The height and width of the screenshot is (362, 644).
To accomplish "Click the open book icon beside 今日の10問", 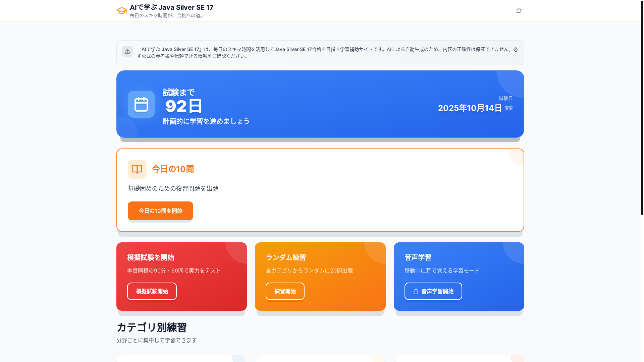I will pyautogui.click(x=137, y=169).
